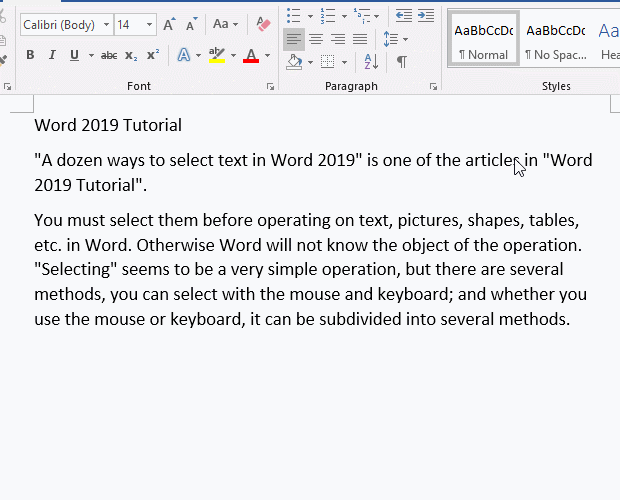The width and height of the screenshot is (620, 500).
Task: Click the Format Painter icon
Action: click(x=4, y=59)
